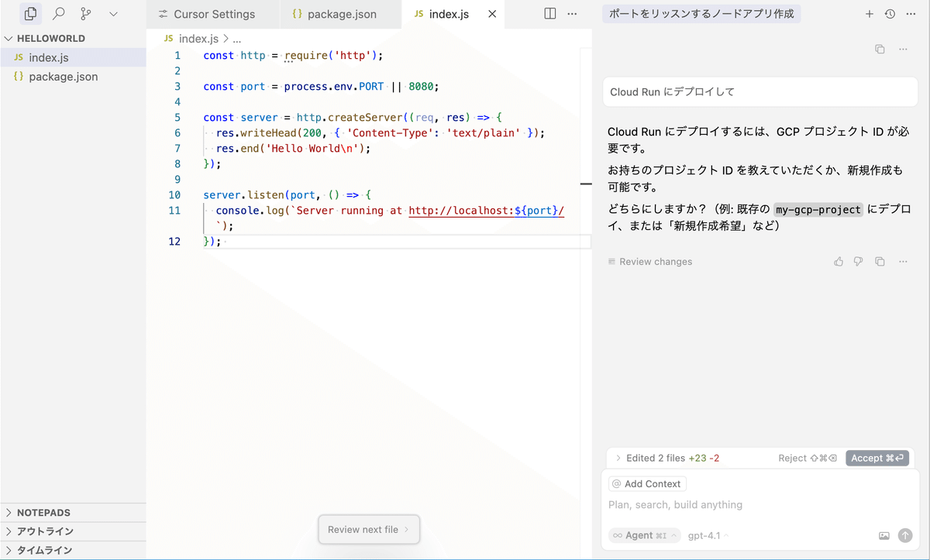
Task: Open the gpt-4.1 model selector
Action: (704, 535)
